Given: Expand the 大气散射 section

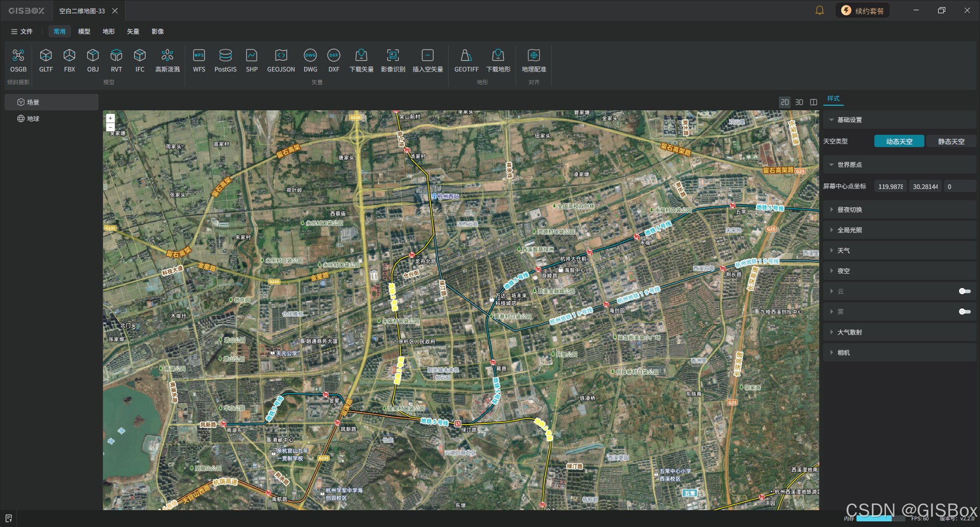Looking at the screenshot, I should coord(899,332).
